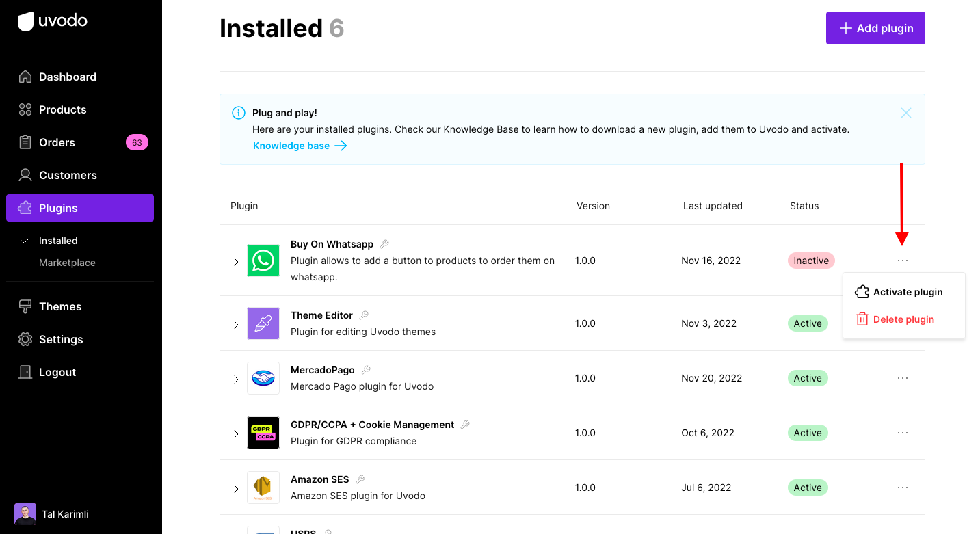Screen dimensions: 980x534
Task: Click the wrench icon beside Buy On Whatsapp
Action: click(x=384, y=244)
